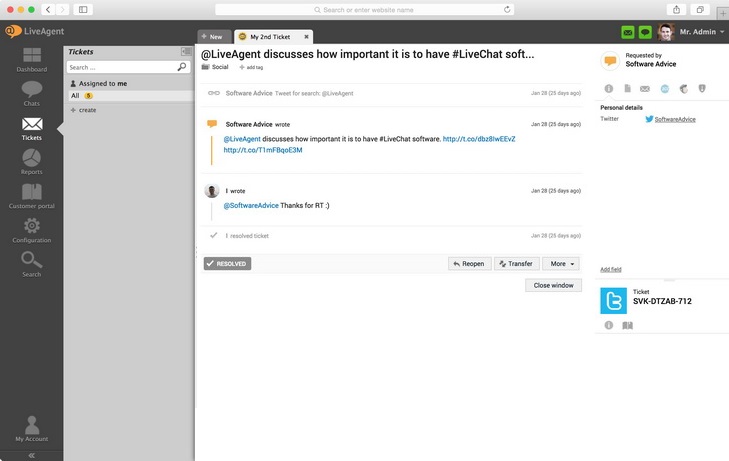Click the agent avatar beside I wrote

click(x=212, y=191)
